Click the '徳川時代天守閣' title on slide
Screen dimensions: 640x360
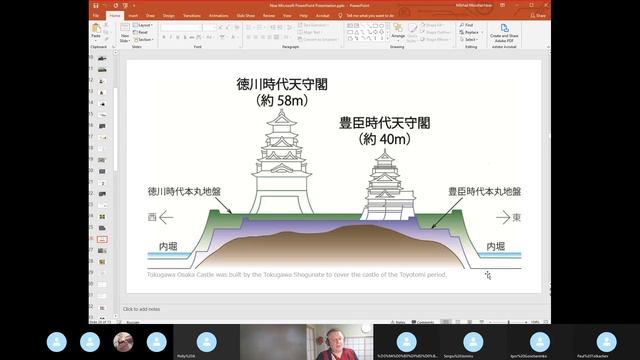click(x=282, y=84)
